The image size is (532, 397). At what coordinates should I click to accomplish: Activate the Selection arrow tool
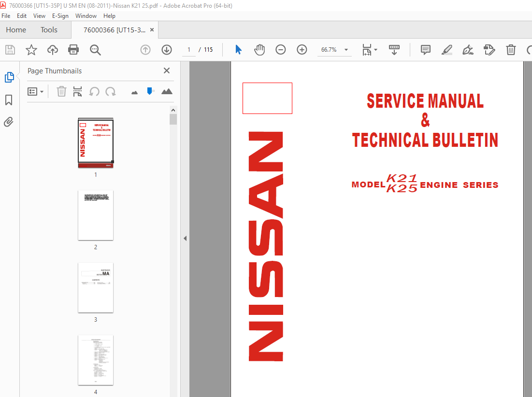pos(239,50)
